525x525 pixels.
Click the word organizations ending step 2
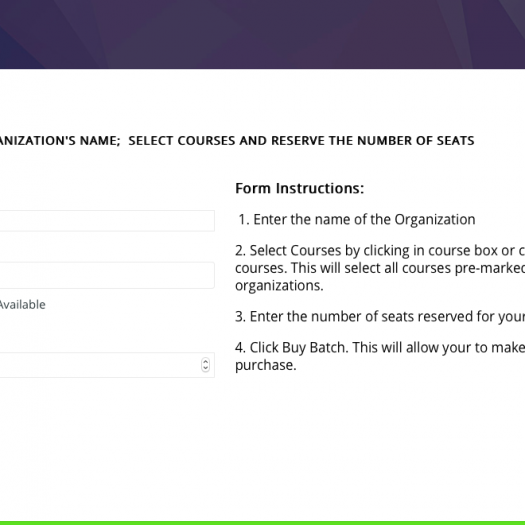[x=279, y=286]
